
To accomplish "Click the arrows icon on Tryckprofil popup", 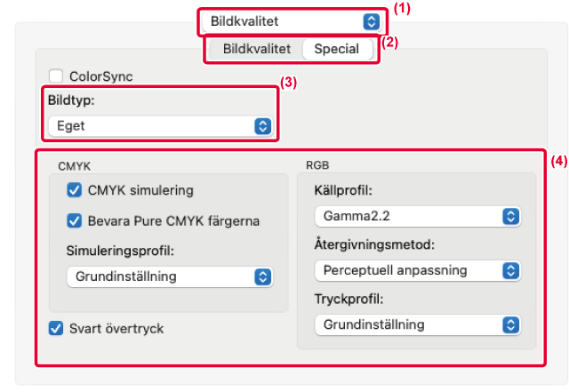I will tap(511, 324).
